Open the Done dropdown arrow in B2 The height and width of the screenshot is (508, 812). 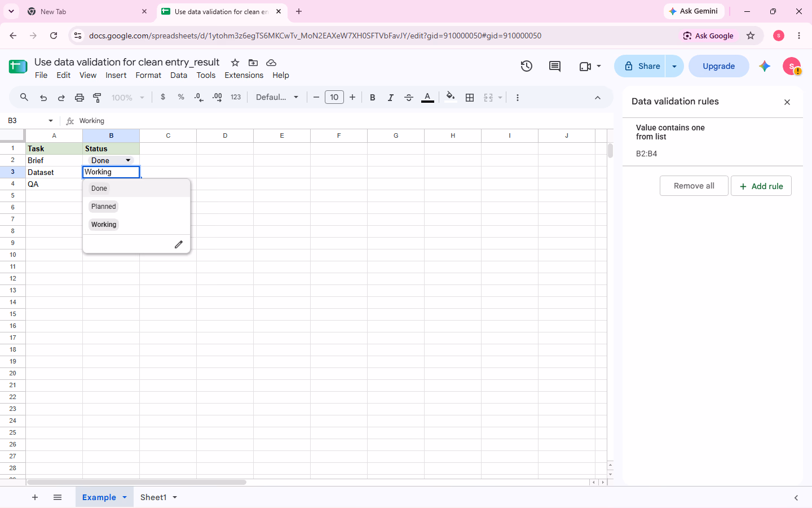(x=128, y=160)
